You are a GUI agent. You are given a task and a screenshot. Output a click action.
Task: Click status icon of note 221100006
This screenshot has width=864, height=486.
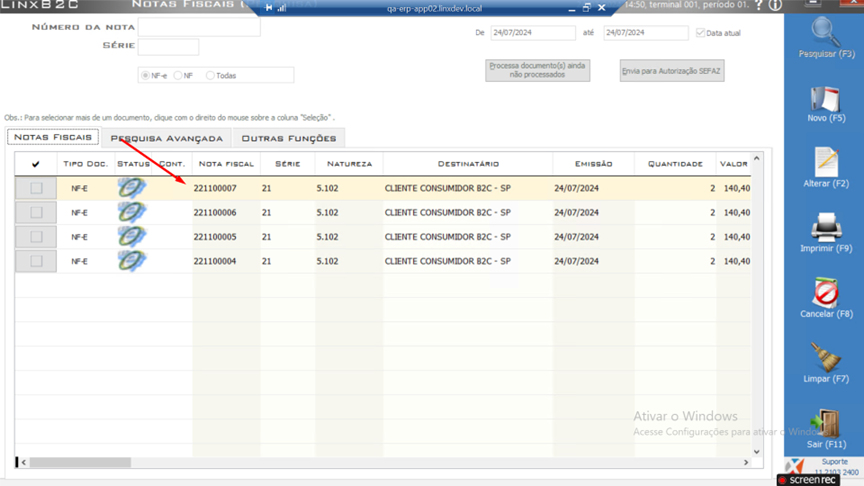(x=132, y=212)
